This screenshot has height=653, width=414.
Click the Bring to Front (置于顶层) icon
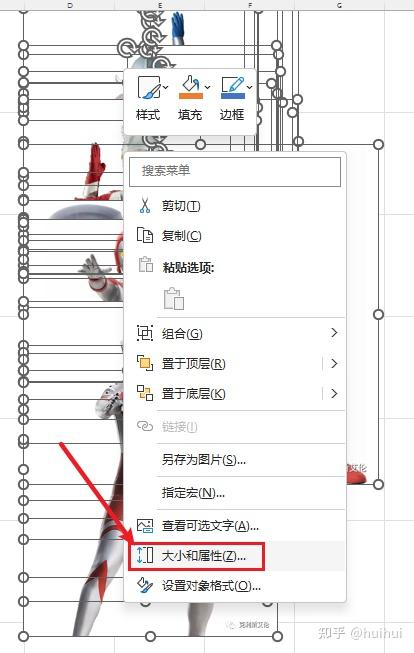[145, 363]
